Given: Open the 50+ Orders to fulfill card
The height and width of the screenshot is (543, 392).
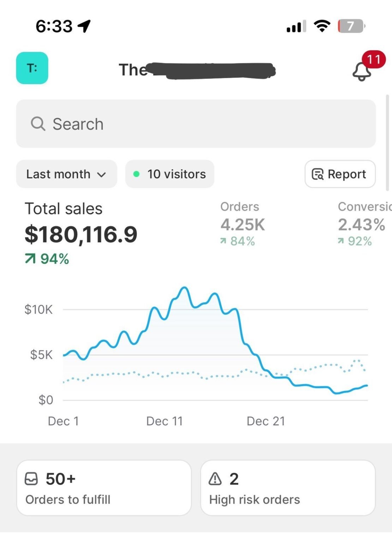Looking at the screenshot, I should tap(104, 487).
